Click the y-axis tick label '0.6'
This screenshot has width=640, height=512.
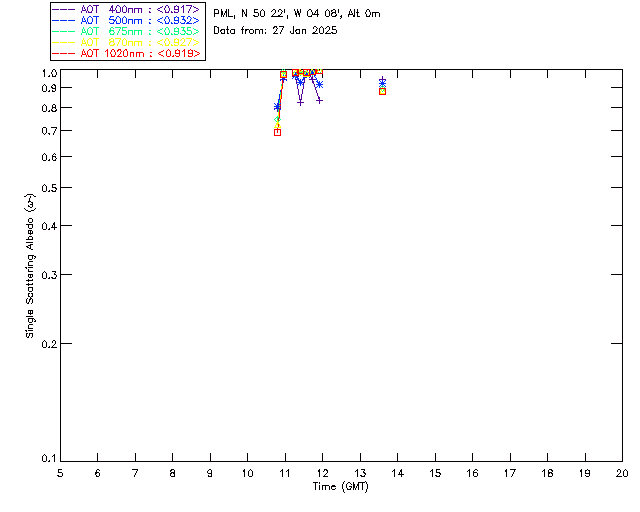coord(49,157)
